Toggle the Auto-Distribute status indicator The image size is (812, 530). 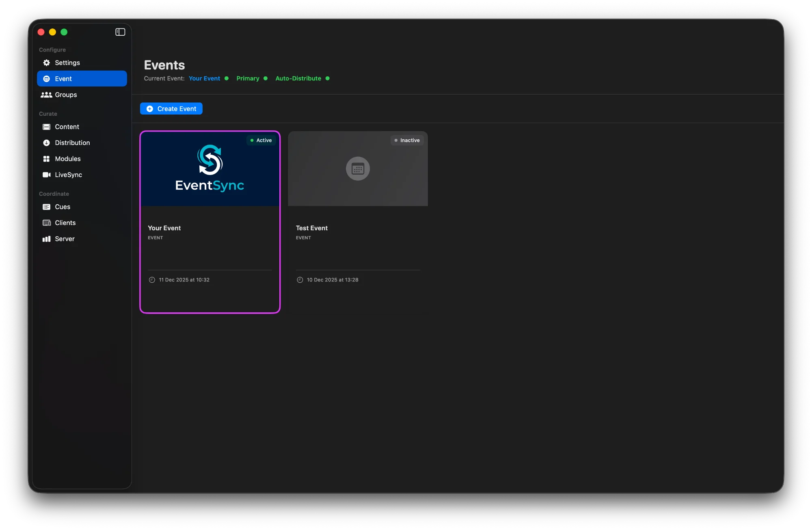coord(302,78)
